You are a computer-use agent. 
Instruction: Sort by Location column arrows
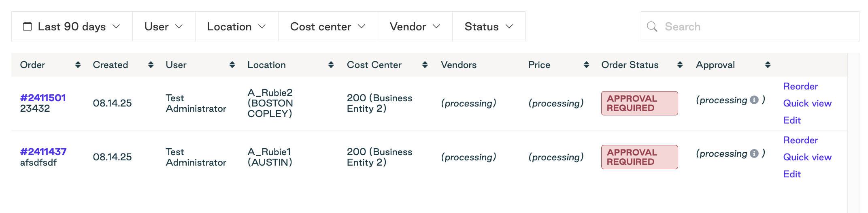[331, 65]
